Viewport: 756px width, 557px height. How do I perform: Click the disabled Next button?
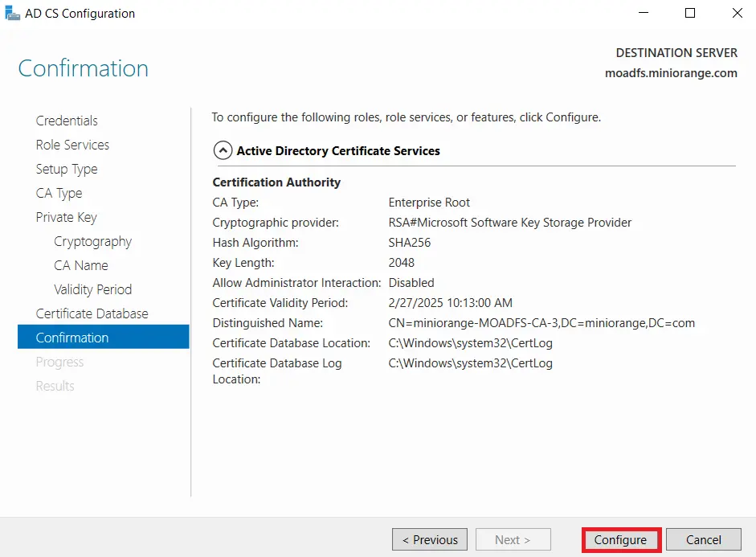click(x=513, y=539)
